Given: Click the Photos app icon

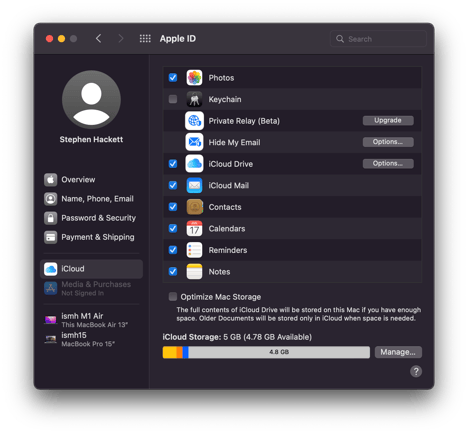Looking at the screenshot, I should pyautogui.click(x=194, y=78).
